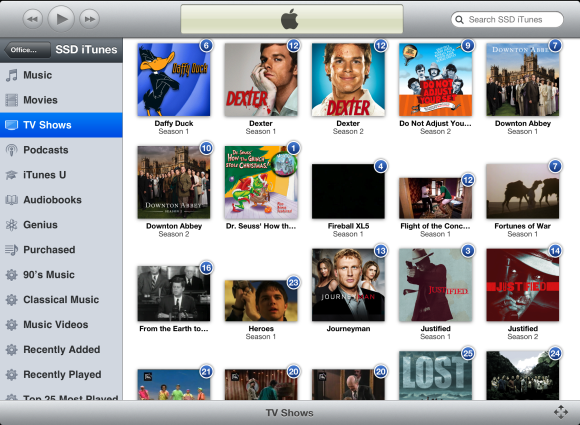Screen dimensions: 580x425
Task: Click the Music note icon in sidebar
Action: [x=11, y=75]
